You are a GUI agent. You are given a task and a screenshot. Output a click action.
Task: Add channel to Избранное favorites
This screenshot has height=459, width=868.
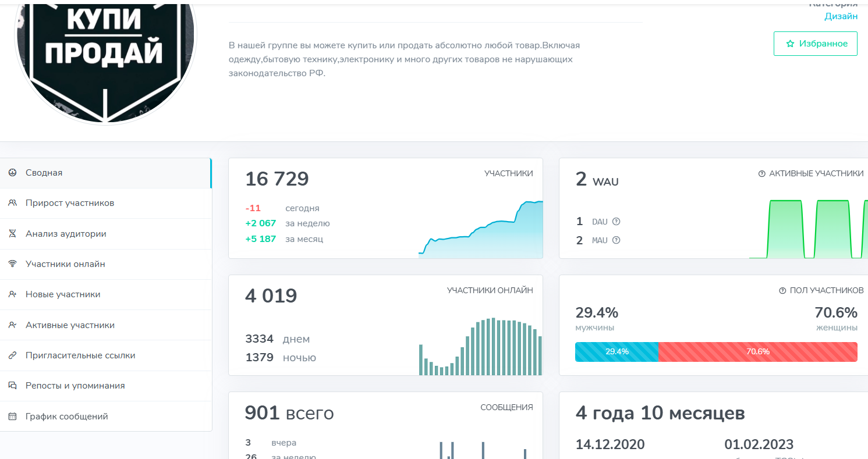(x=815, y=44)
